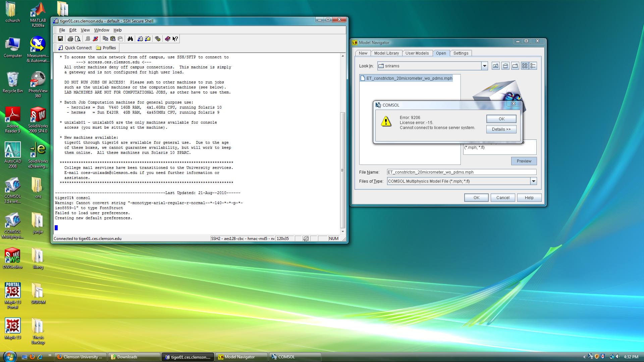This screenshot has height=362, width=644.
Task: Select the Open tab in Model Navigator
Action: pos(441,53)
